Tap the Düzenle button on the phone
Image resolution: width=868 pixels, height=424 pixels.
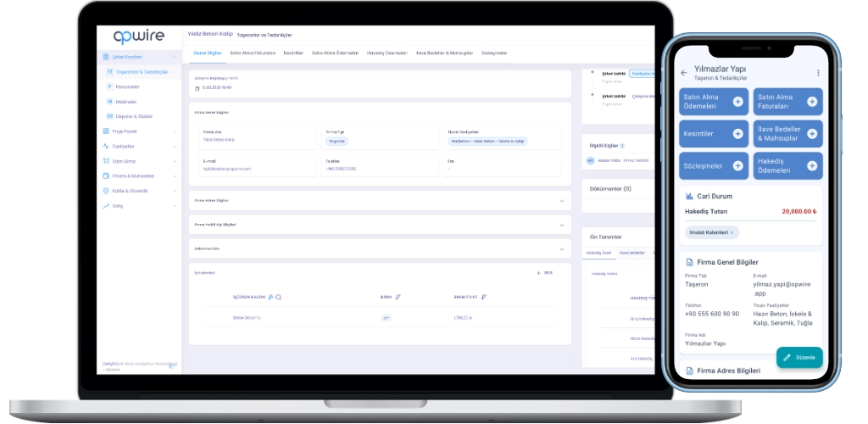coord(798,357)
